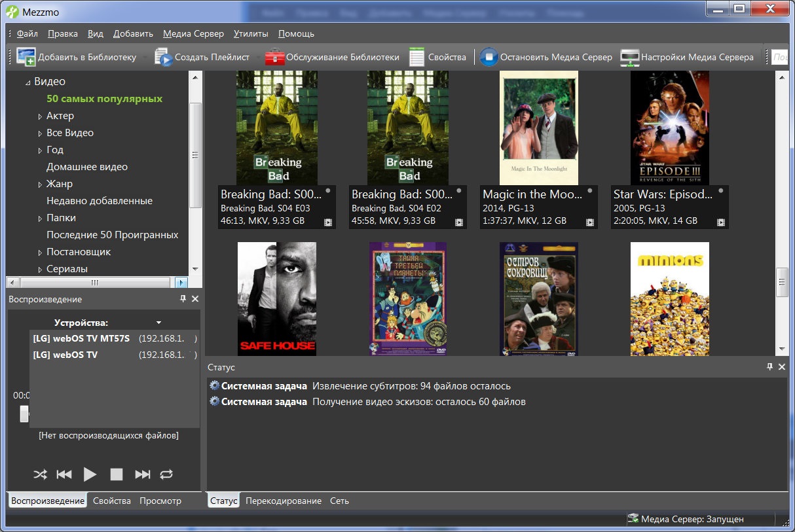
Task: Open the Устройства device dropdown
Action: pos(158,323)
